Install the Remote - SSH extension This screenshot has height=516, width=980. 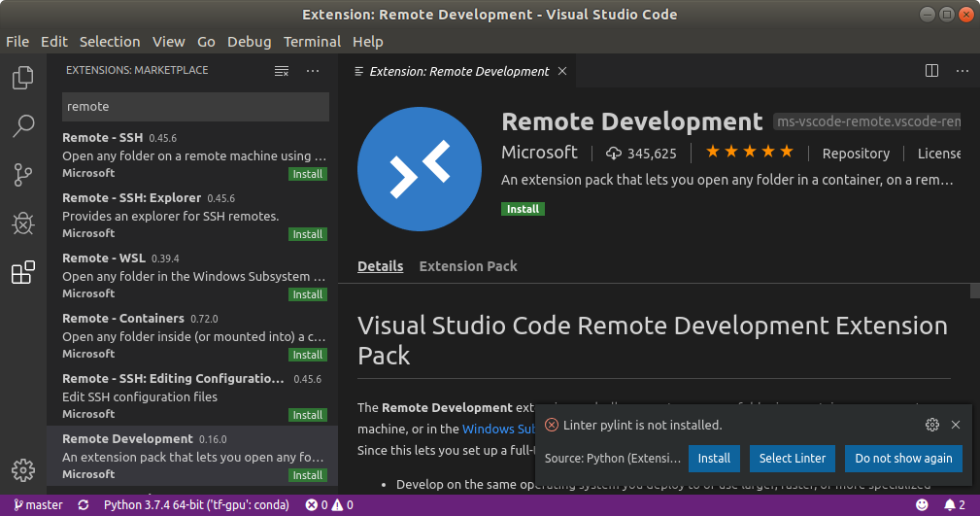(308, 174)
